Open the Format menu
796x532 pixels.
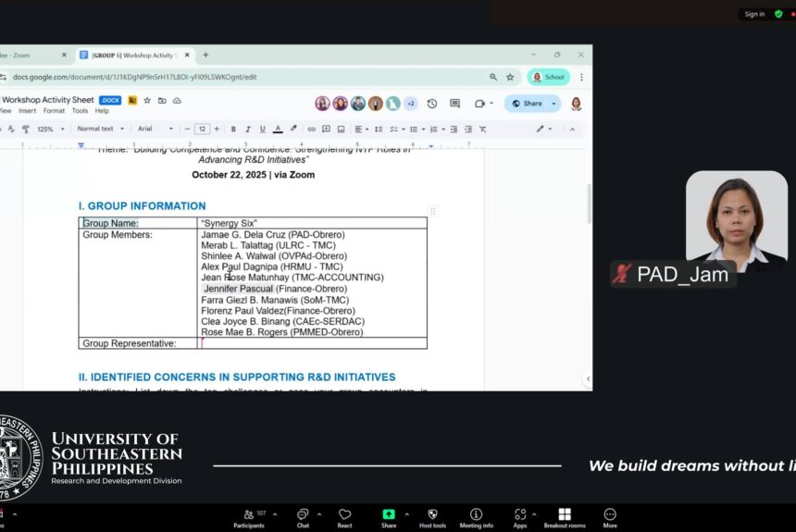[x=54, y=111]
